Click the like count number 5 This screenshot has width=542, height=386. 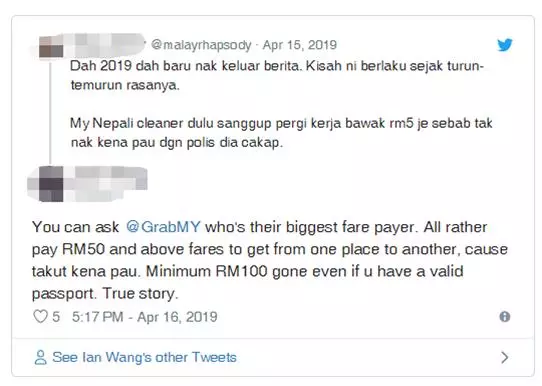tap(56, 317)
